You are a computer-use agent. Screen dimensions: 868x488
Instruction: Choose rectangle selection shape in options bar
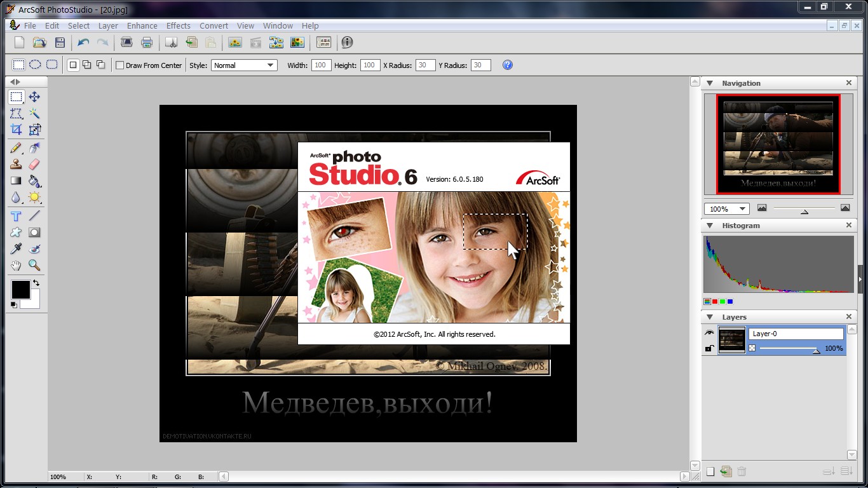18,65
